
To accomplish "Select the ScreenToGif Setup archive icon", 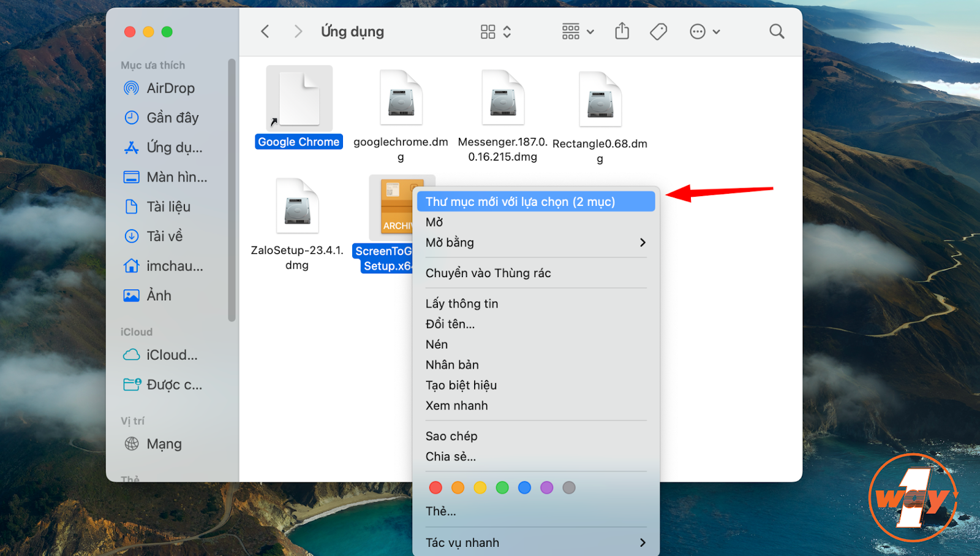I will coord(395,207).
